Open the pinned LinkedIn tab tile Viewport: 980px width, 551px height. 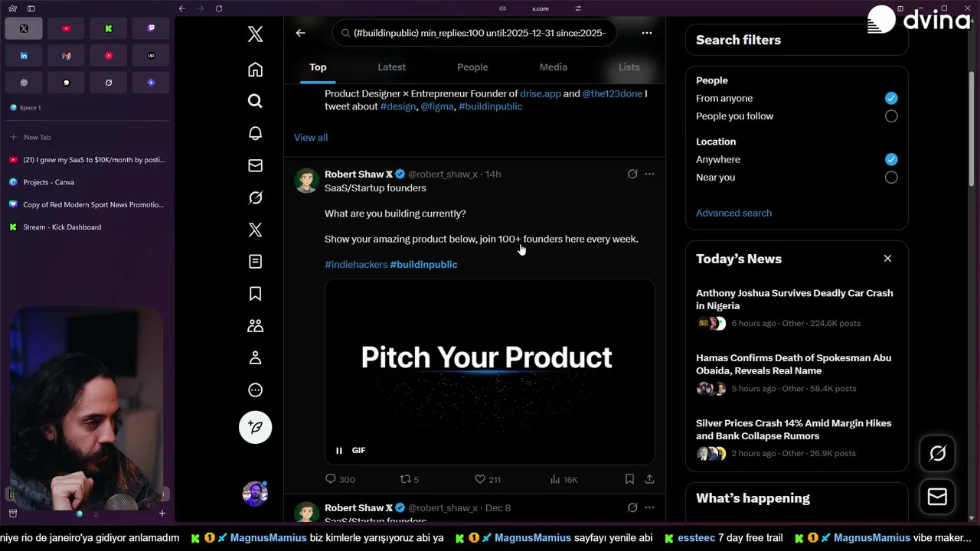[x=24, y=55]
